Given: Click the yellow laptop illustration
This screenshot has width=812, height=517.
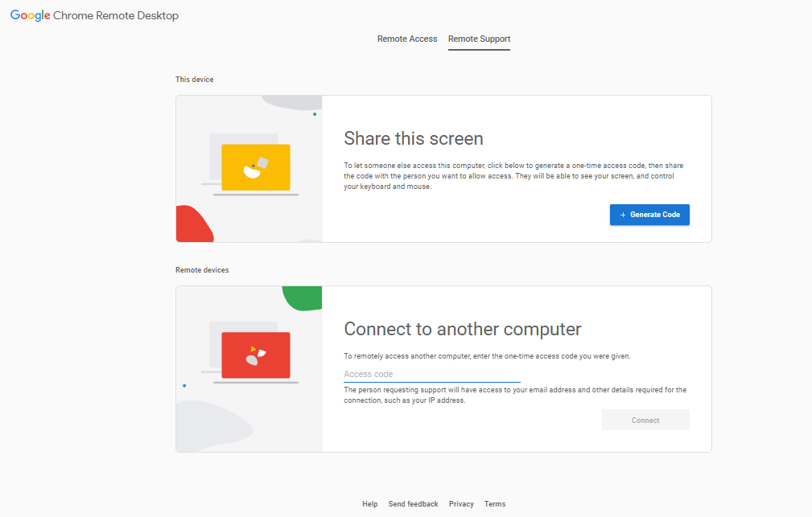Looking at the screenshot, I should click(255, 167).
